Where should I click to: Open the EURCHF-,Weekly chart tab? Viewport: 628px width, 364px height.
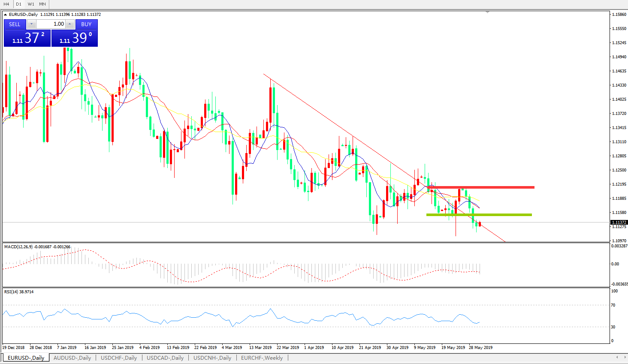[x=262, y=358]
